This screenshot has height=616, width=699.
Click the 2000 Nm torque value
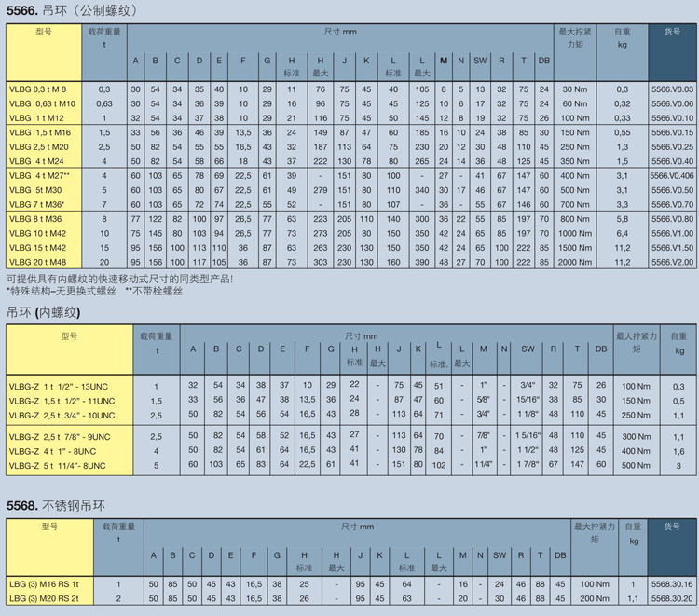coord(575,262)
